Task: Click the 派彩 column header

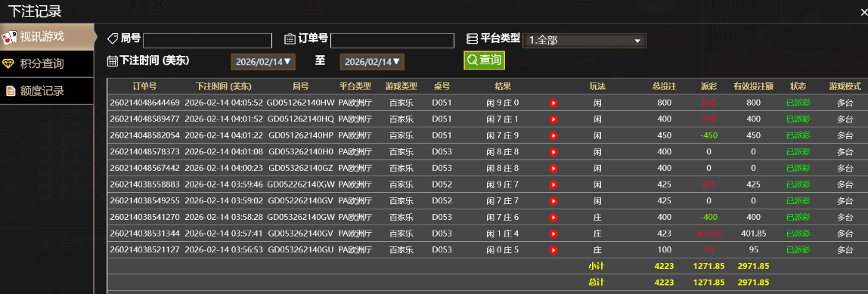Action: [708, 86]
